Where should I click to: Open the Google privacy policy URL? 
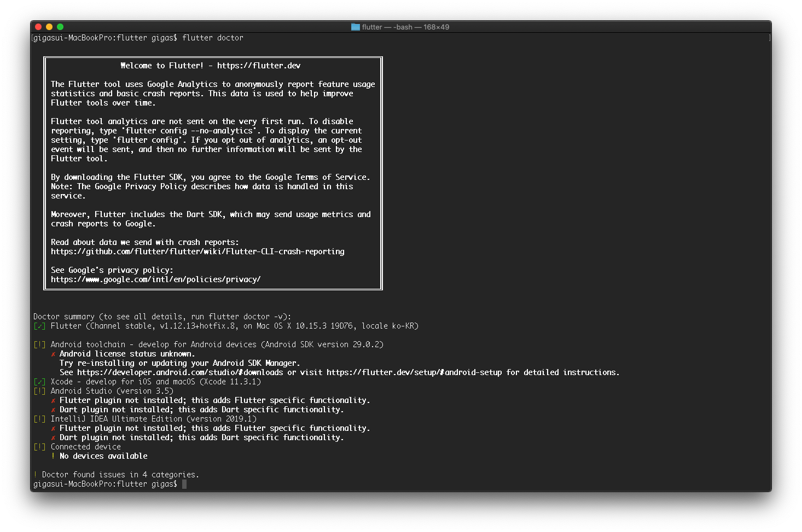point(156,279)
